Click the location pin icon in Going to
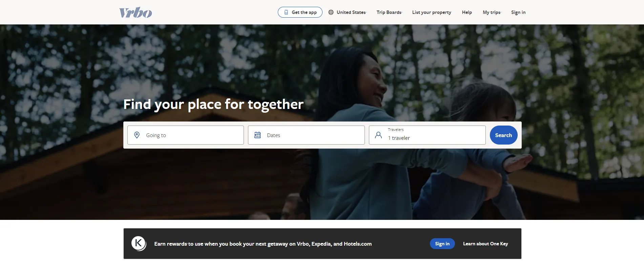Screen dimensions: 644x265 pos(137,135)
